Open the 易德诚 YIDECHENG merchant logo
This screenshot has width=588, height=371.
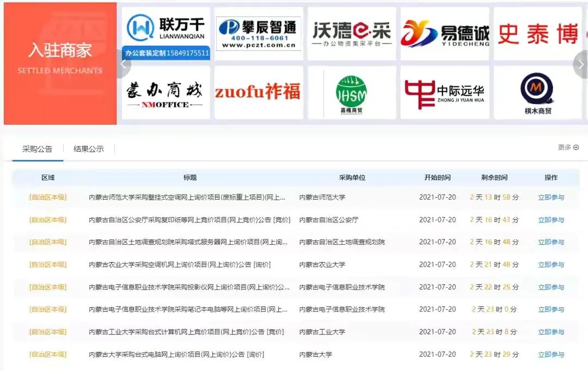445,34
